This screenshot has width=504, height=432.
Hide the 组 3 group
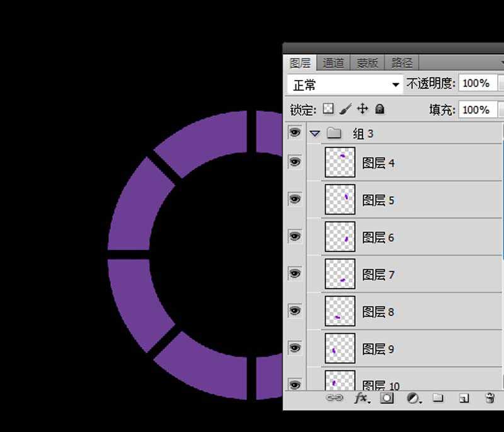(x=294, y=133)
